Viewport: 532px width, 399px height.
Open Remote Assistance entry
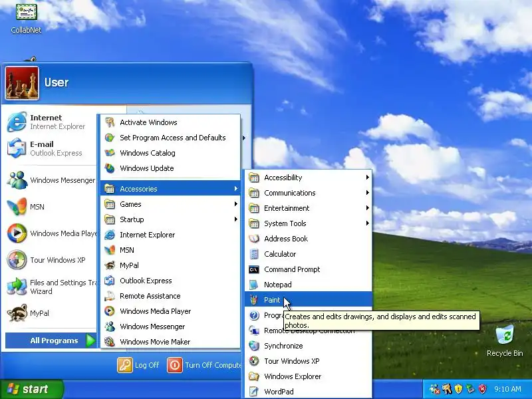click(x=170, y=296)
